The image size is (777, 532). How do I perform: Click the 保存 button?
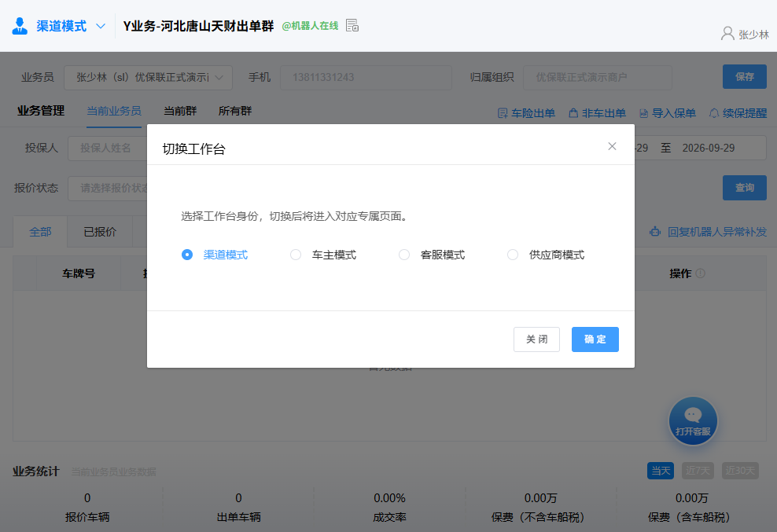[x=744, y=77]
